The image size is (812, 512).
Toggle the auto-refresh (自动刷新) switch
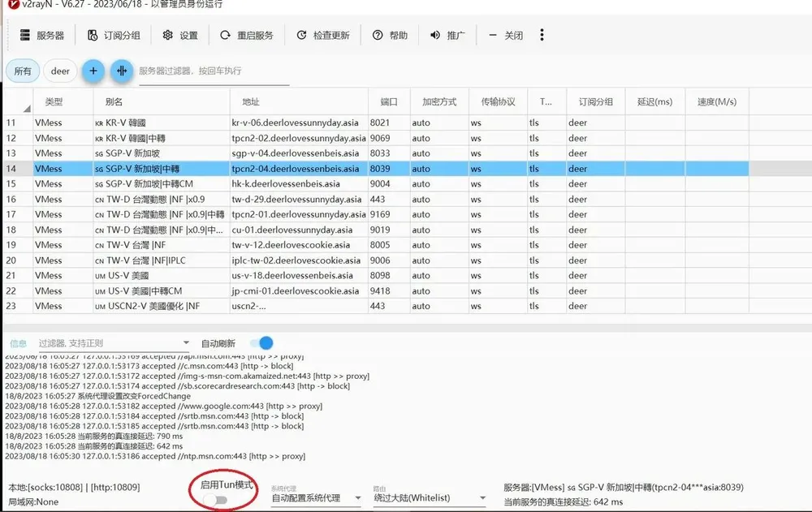coord(261,343)
